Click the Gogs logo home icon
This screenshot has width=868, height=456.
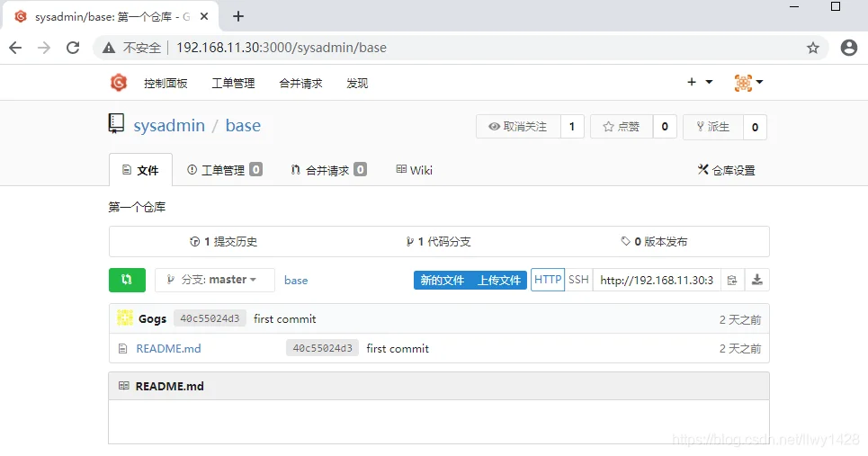(x=119, y=83)
